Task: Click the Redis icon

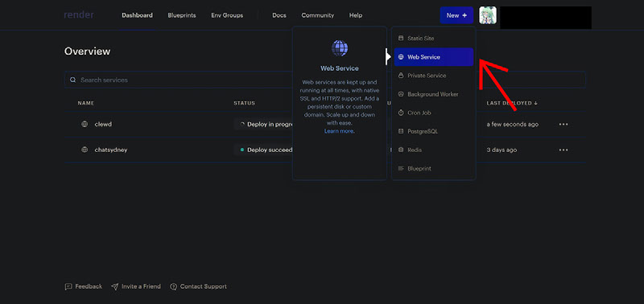Action: [401, 150]
